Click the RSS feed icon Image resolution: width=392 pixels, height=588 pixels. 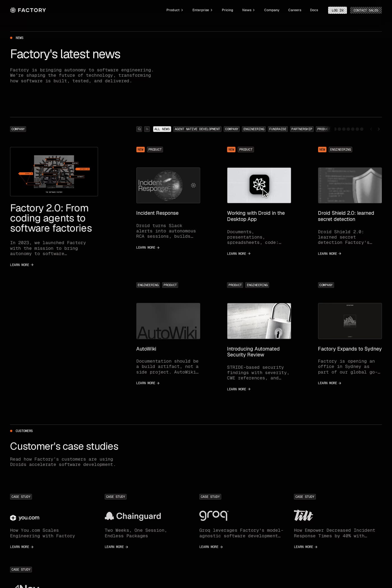(147, 129)
